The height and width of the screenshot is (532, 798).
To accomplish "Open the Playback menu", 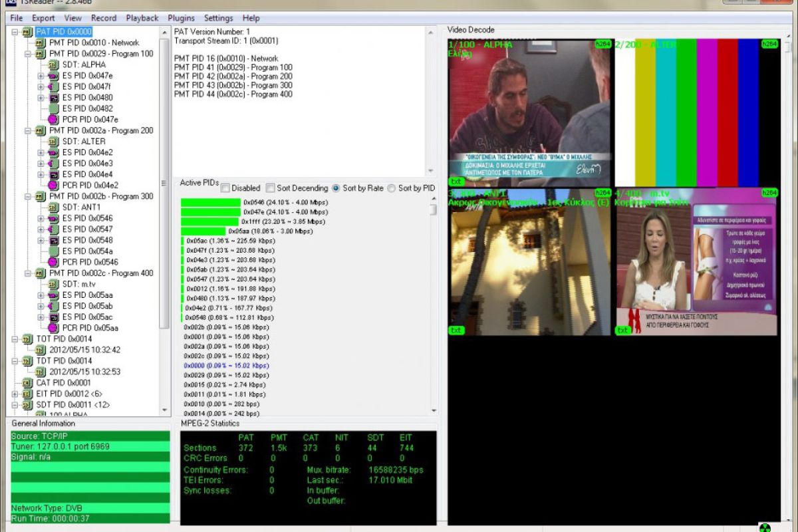I will point(142,18).
